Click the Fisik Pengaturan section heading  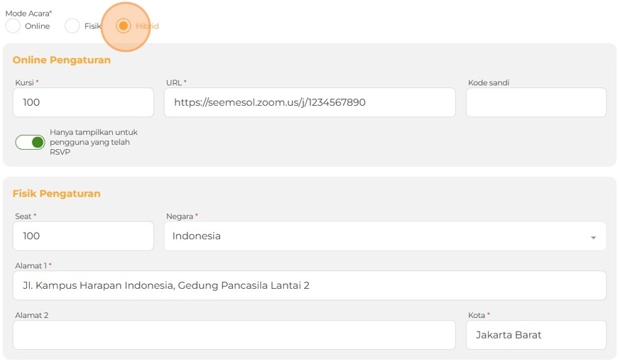click(57, 194)
